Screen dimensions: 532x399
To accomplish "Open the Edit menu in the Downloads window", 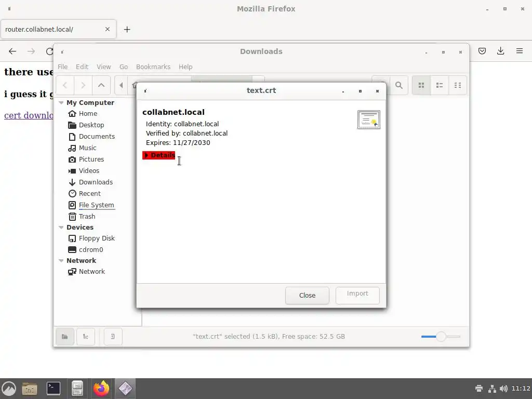I will click(82, 67).
